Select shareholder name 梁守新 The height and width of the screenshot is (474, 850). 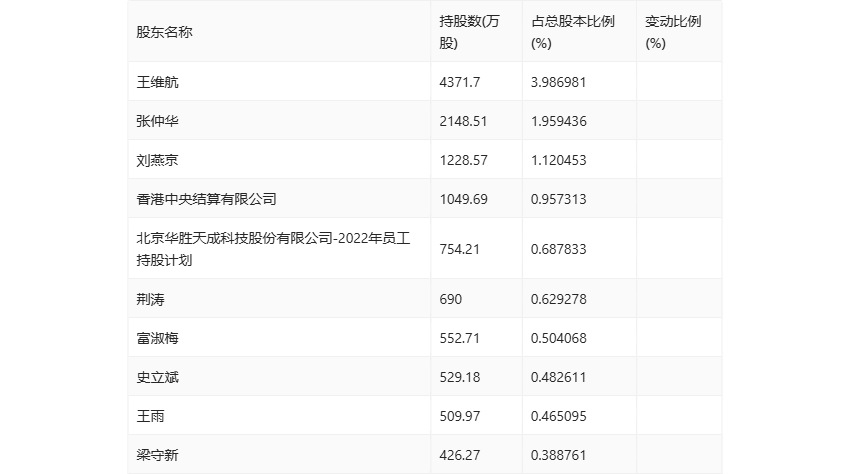click(157, 455)
